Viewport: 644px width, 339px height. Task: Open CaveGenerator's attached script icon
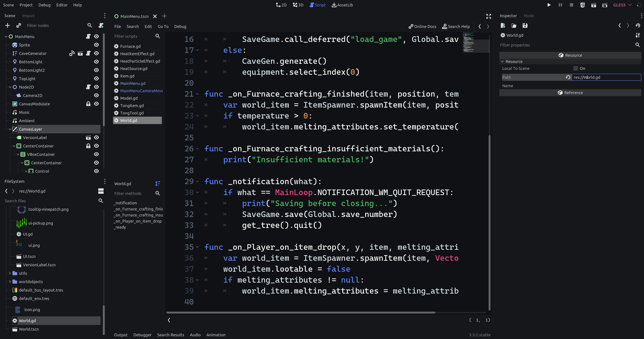point(88,53)
